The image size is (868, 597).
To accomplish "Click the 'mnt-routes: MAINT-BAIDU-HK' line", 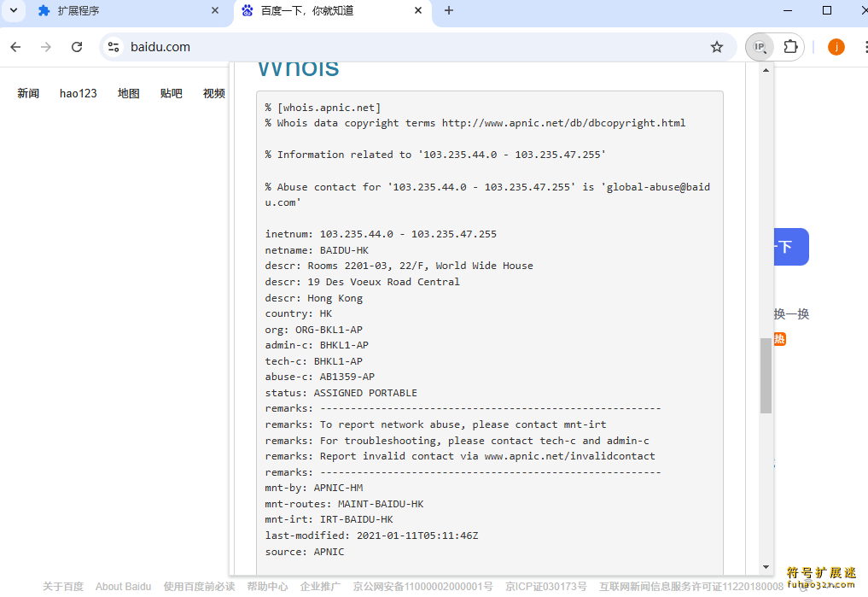I will (344, 504).
